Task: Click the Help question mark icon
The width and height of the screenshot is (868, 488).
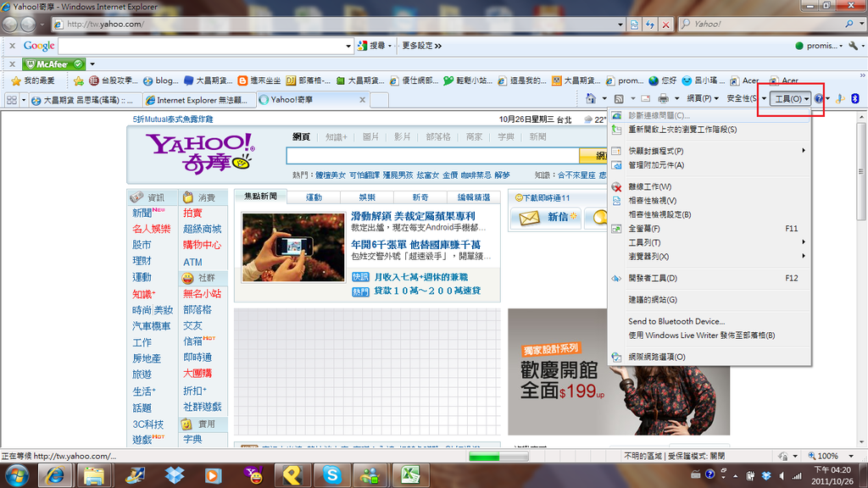Action: [819, 99]
